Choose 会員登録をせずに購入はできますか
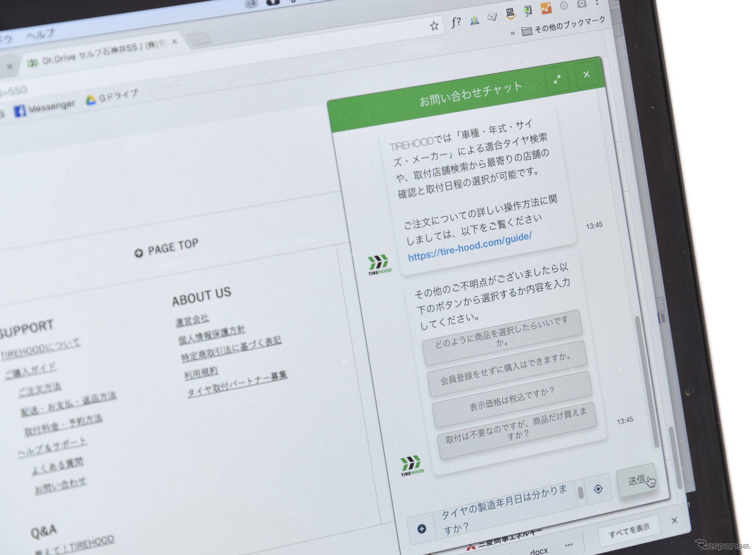The width and height of the screenshot is (756, 555). click(x=507, y=369)
